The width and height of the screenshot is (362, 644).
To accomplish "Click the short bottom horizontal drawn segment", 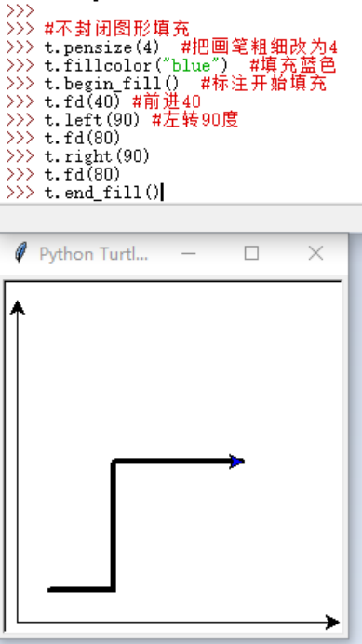I will (81, 590).
